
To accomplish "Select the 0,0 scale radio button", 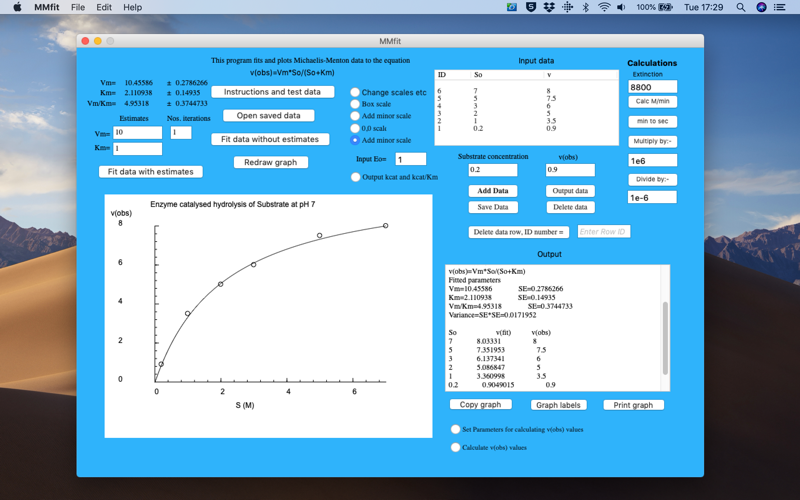I will (x=355, y=128).
